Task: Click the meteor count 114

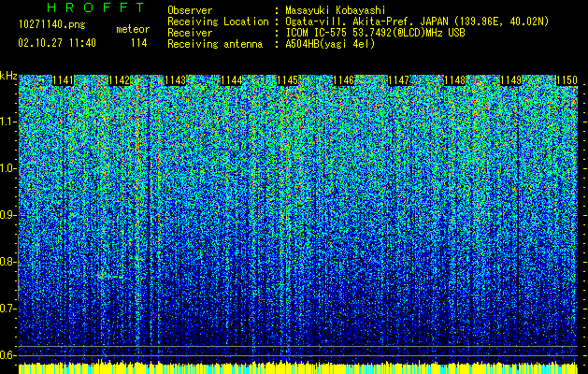Action: coord(138,43)
